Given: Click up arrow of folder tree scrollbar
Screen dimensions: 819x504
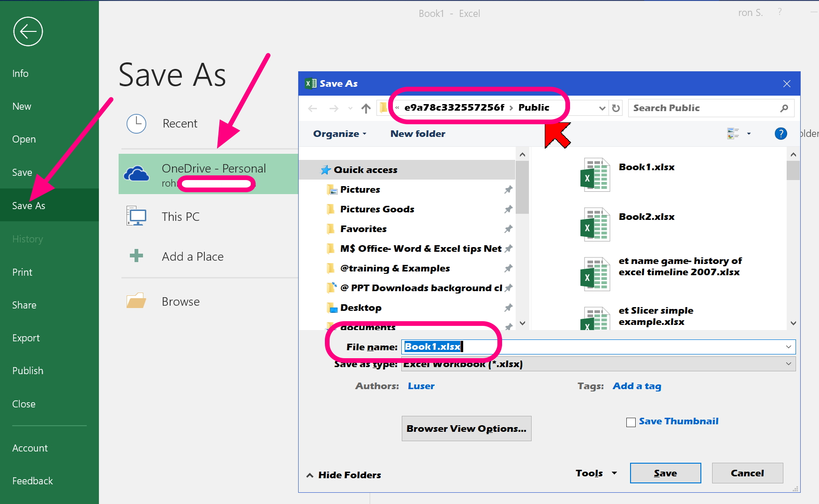Looking at the screenshot, I should (x=522, y=154).
